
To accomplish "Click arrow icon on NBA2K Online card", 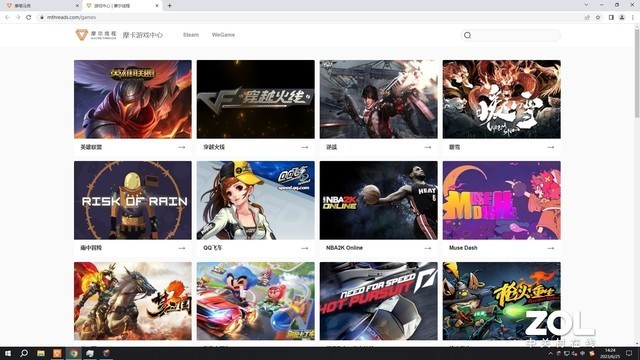I will pyautogui.click(x=427, y=248).
